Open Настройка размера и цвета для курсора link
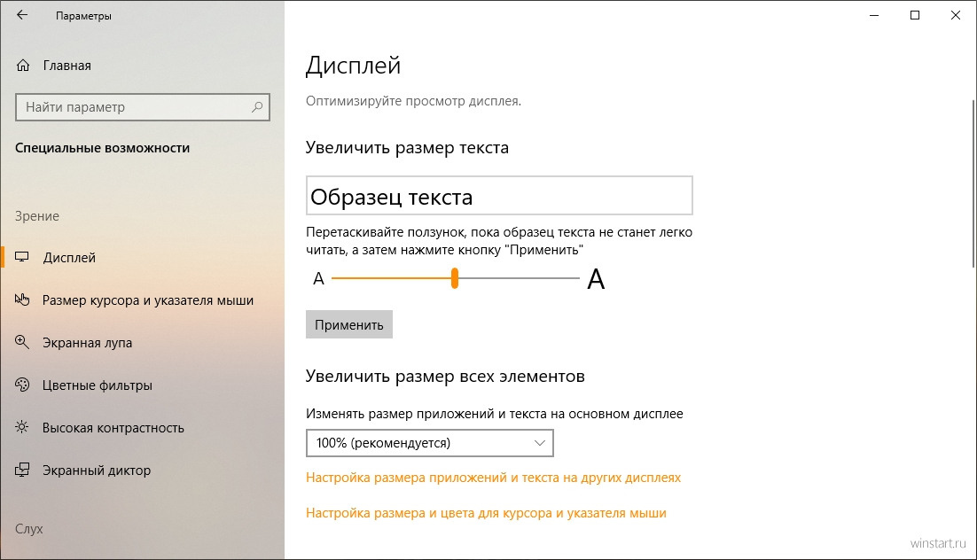 click(486, 513)
